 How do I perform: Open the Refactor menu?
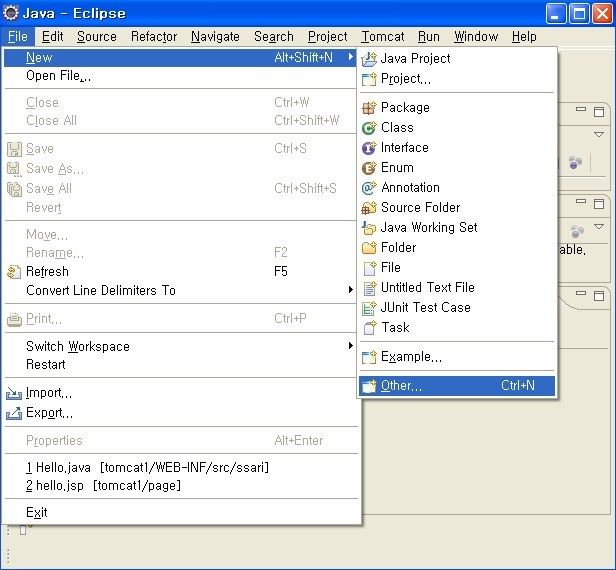pos(154,37)
